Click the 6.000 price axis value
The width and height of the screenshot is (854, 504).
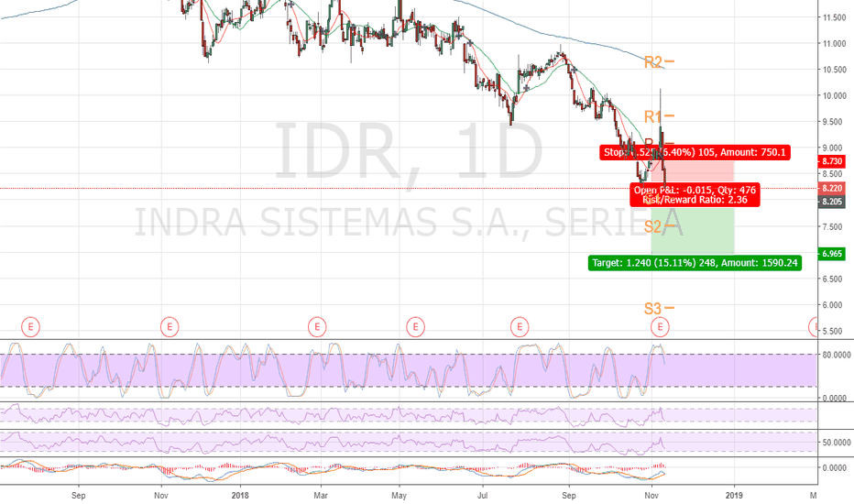pos(835,305)
